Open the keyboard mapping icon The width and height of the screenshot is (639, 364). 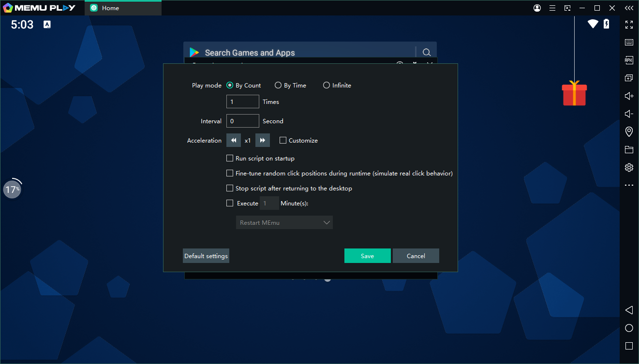(x=629, y=43)
